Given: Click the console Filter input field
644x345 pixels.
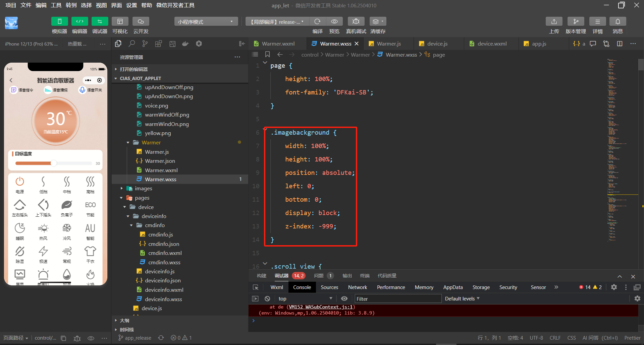Looking at the screenshot, I should [x=397, y=298].
